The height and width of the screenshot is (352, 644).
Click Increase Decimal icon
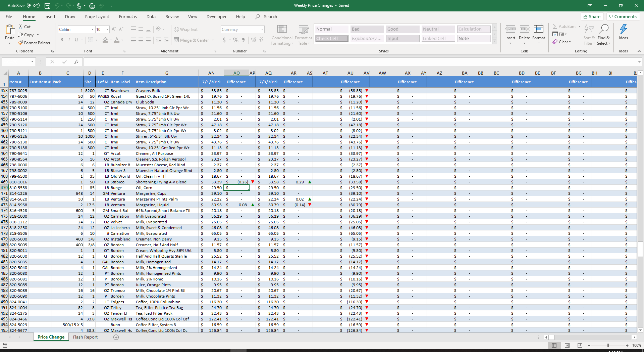point(254,40)
